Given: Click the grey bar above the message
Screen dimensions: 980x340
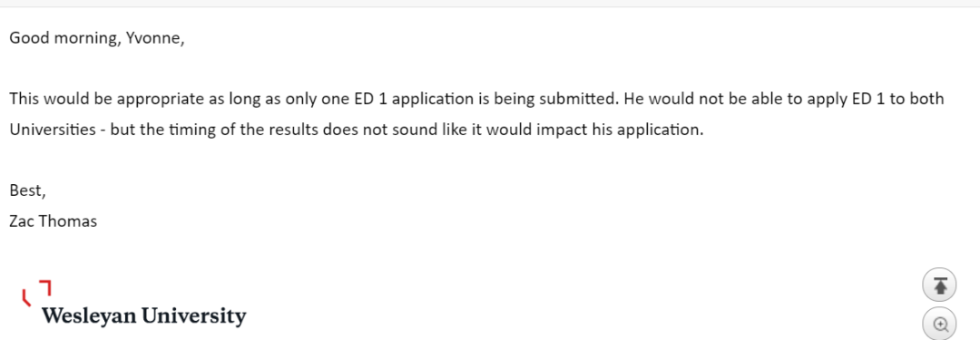Looking at the screenshot, I should (x=490, y=3).
